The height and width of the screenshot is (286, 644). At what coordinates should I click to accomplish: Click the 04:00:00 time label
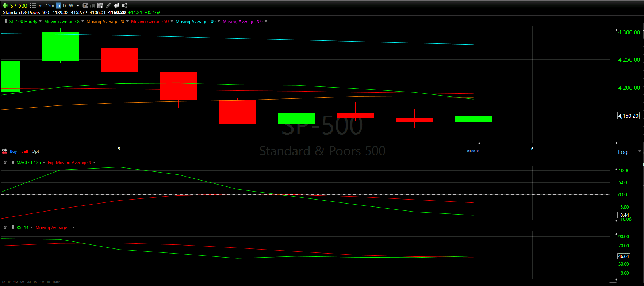(x=473, y=151)
